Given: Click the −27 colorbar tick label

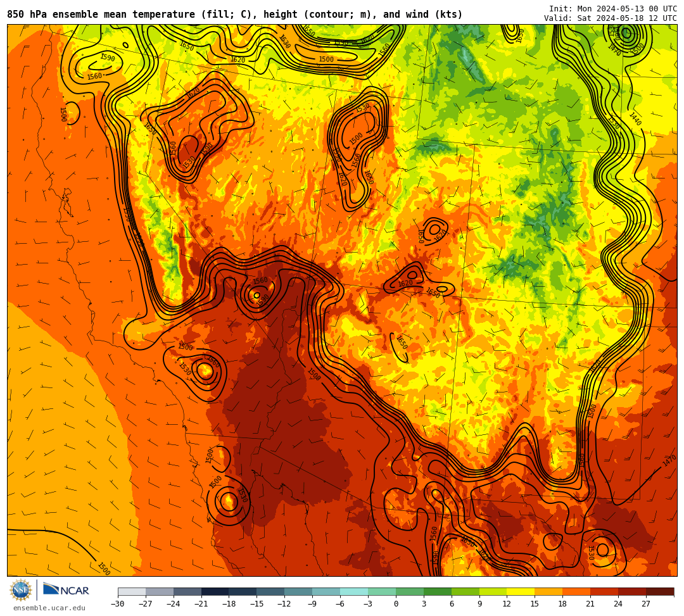Looking at the screenshot, I should point(146,604).
